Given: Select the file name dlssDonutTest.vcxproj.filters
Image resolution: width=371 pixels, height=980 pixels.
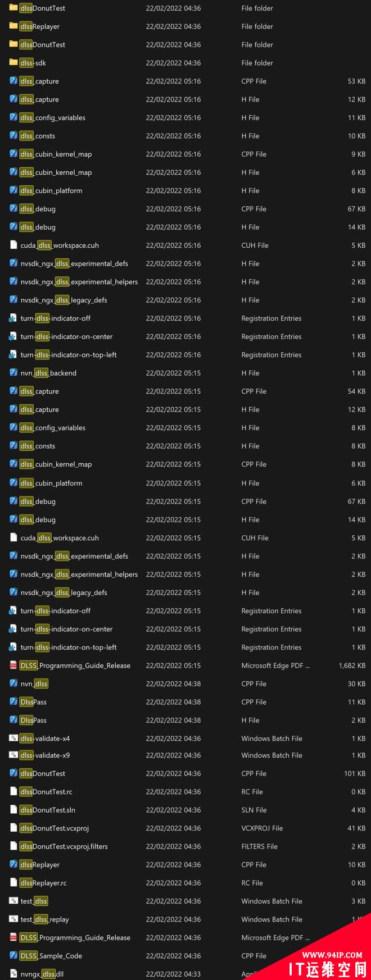Looking at the screenshot, I should click(x=64, y=846).
